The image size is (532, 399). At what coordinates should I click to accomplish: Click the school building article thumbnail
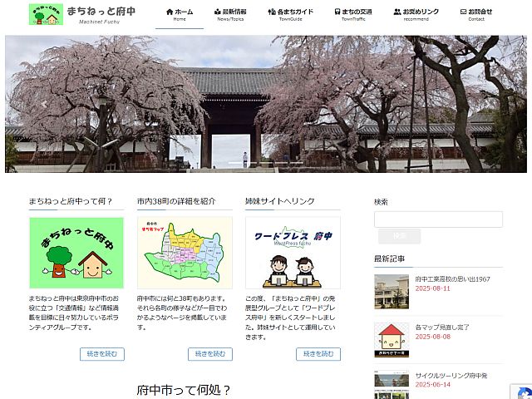(392, 291)
